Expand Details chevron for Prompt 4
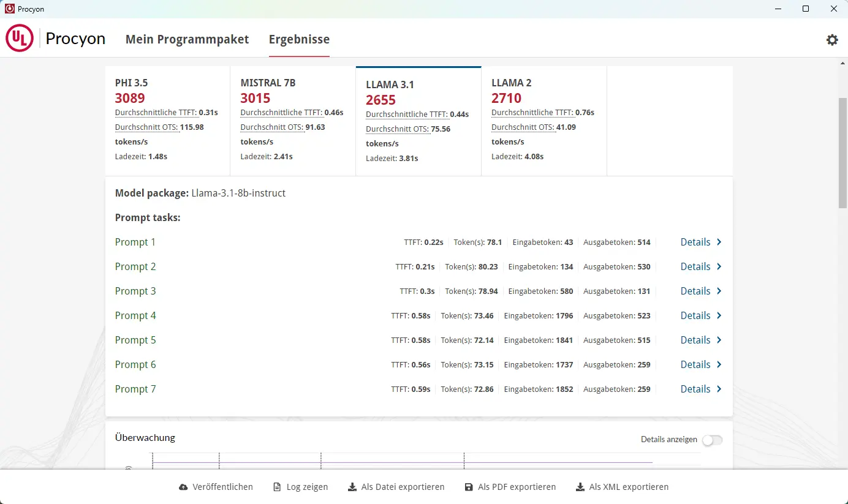 (x=719, y=316)
